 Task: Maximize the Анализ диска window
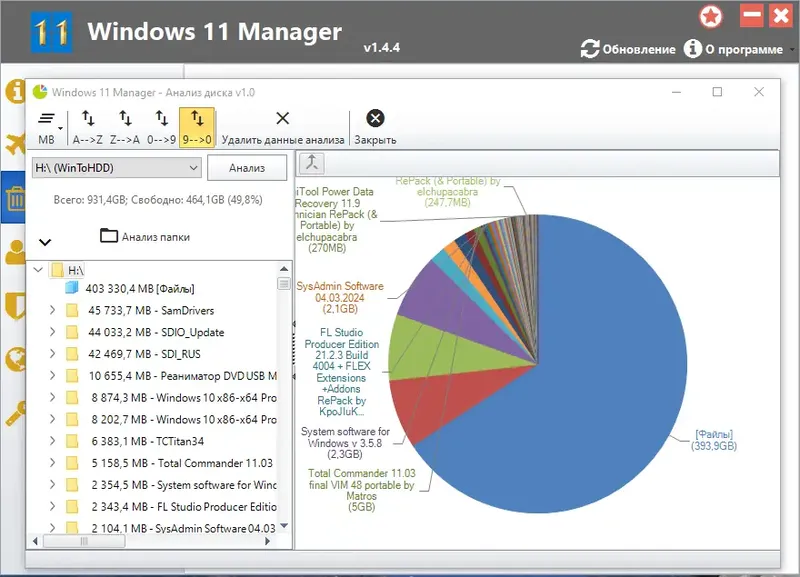[x=717, y=92]
